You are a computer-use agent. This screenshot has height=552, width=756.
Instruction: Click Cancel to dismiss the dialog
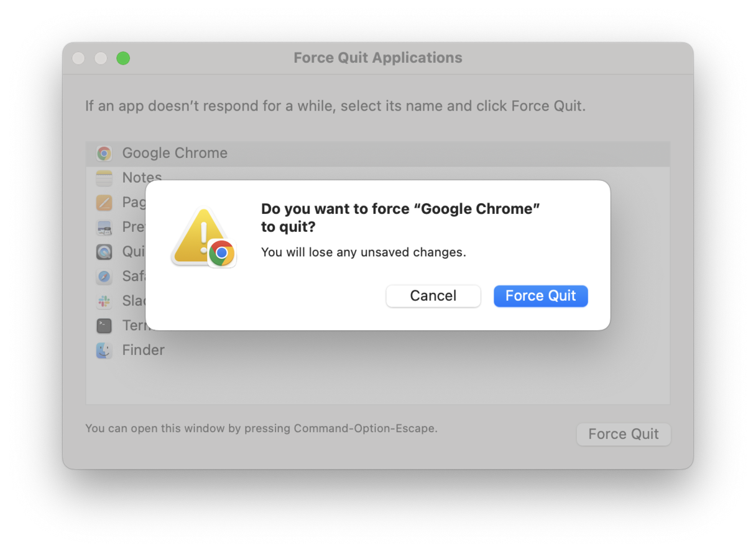tap(433, 296)
